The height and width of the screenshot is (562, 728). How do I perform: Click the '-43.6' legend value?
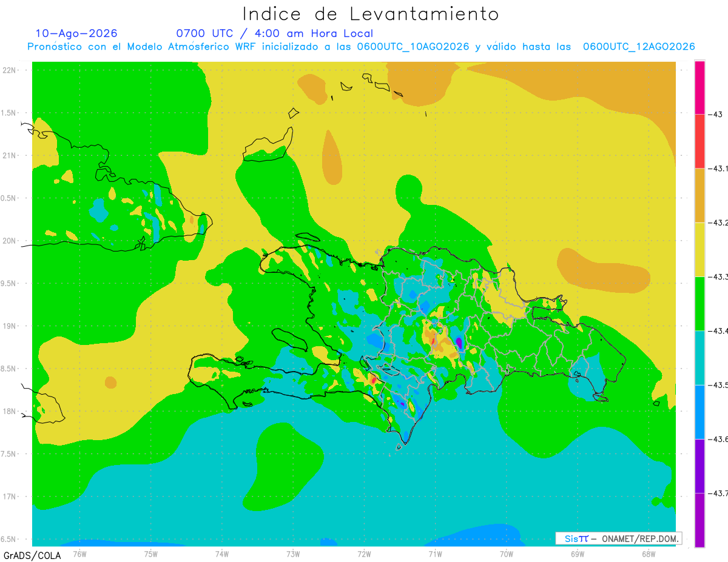click(x=718, y=439)
